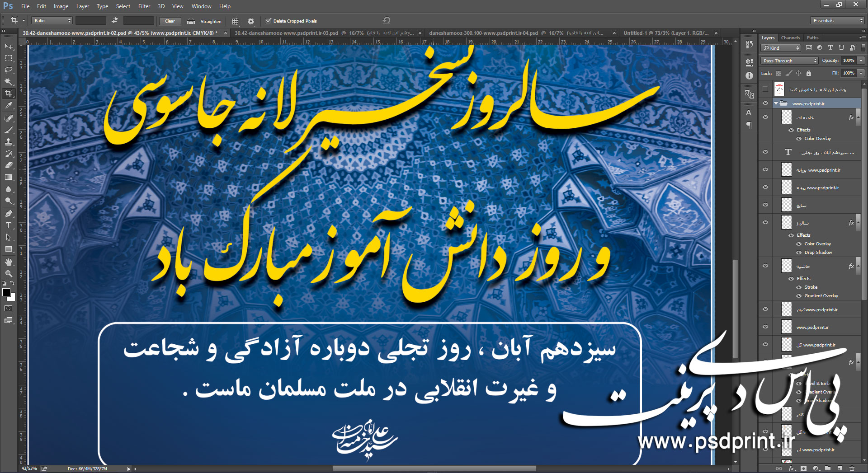868x473 pixels.
Task: Select the سیزدهم آبان text layer thumbnail
Action: 788,152
